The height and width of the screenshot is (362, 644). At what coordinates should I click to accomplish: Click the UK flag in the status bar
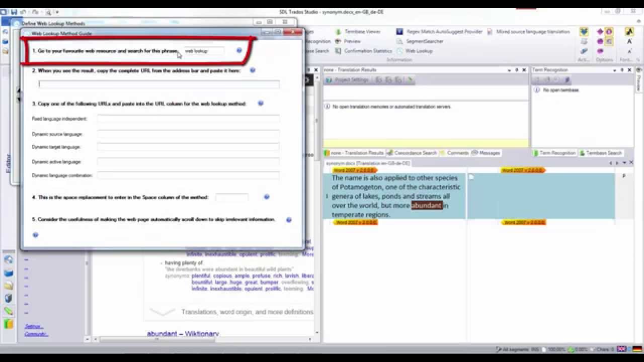622,349
